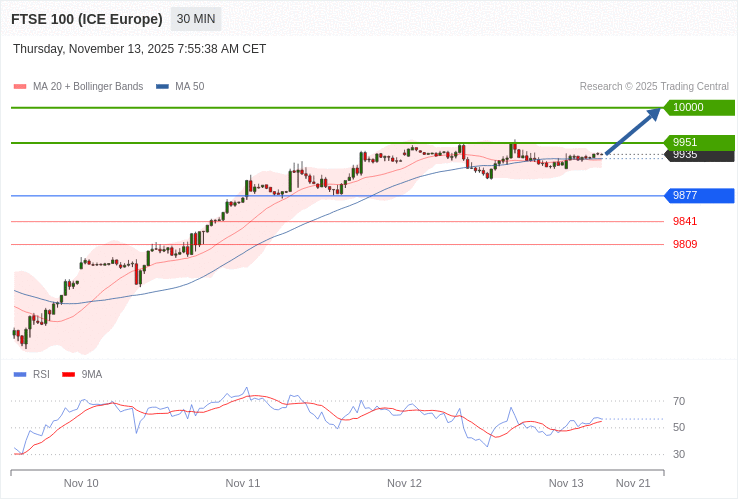The image size is (738, 500).
Task: Click the 9MA legend label
Action: pyautogui.click(x=92, y=375)
